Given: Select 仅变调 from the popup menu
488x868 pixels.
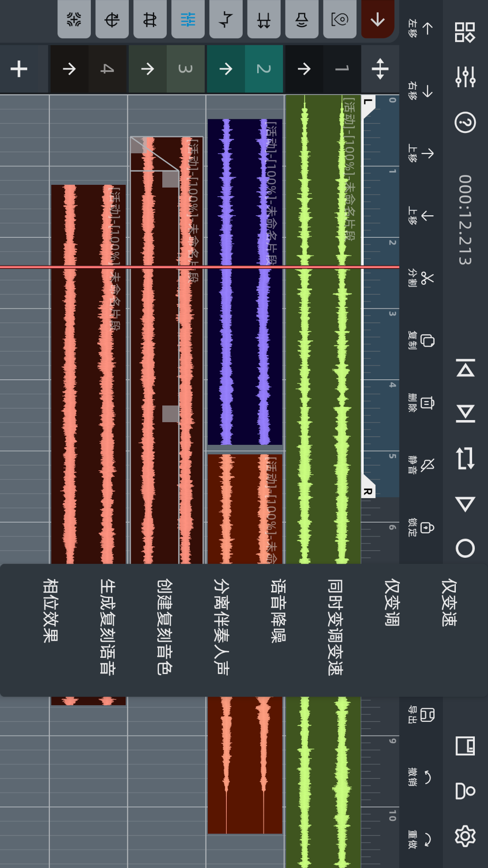Looking at the screenshot, I should point(392,603).
